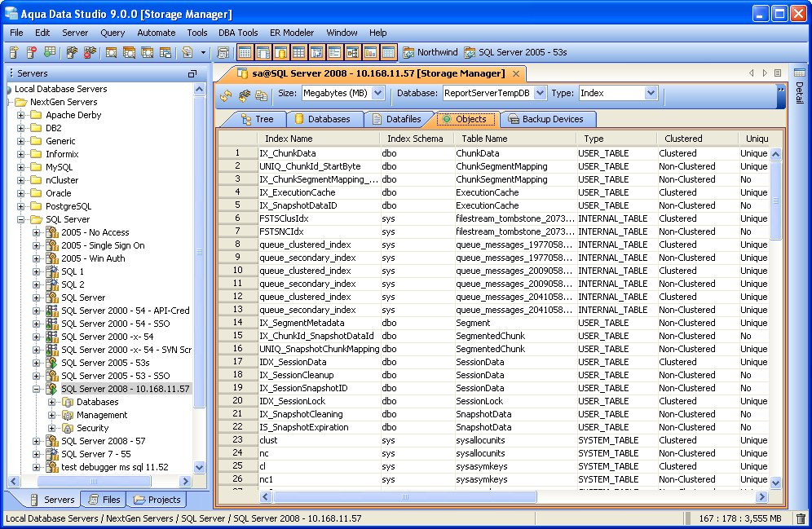Click the memory usage indicator in the status bar
The image size is (812, 529).
pos(740,518)
